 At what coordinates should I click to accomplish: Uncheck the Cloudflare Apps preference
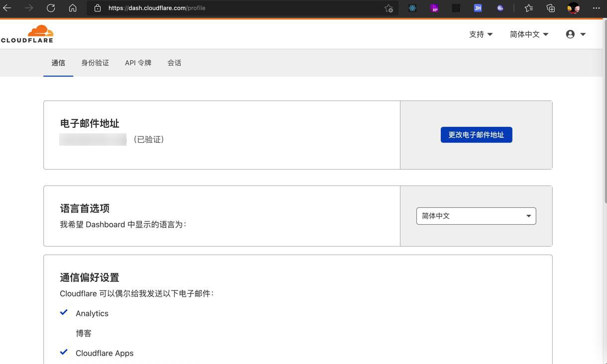64,353
